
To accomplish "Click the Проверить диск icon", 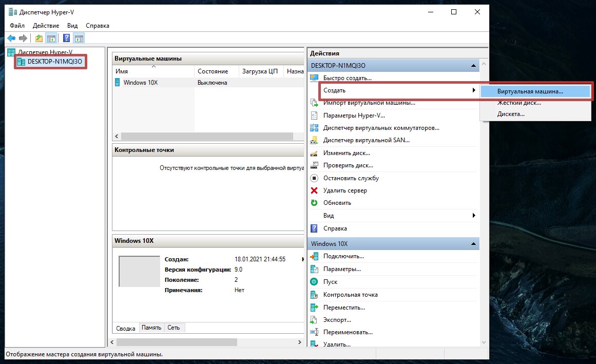I will coord(314,165).
